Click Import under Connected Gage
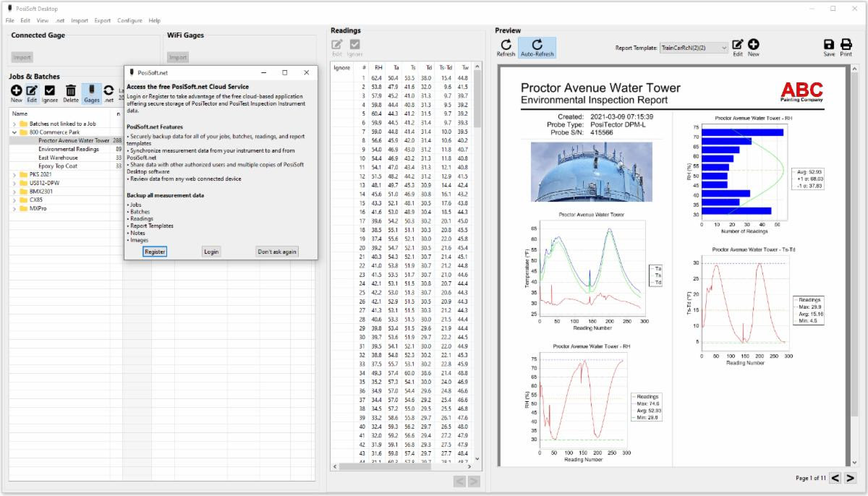The image size is (868, 496). [22, 57]
